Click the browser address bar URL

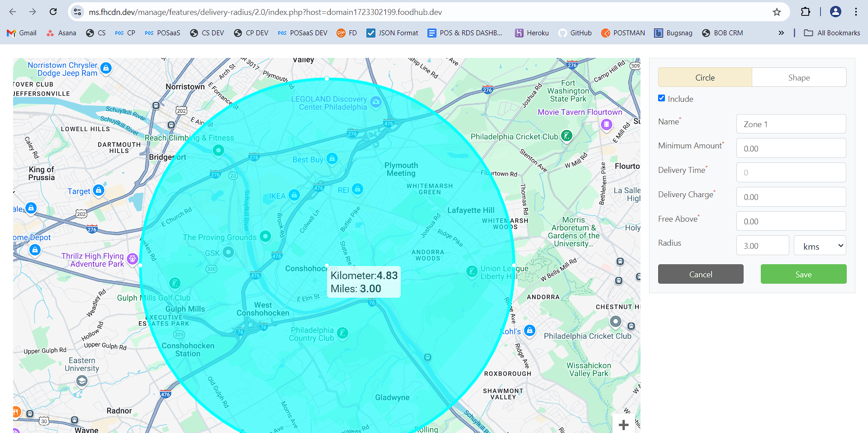point(265,12)
